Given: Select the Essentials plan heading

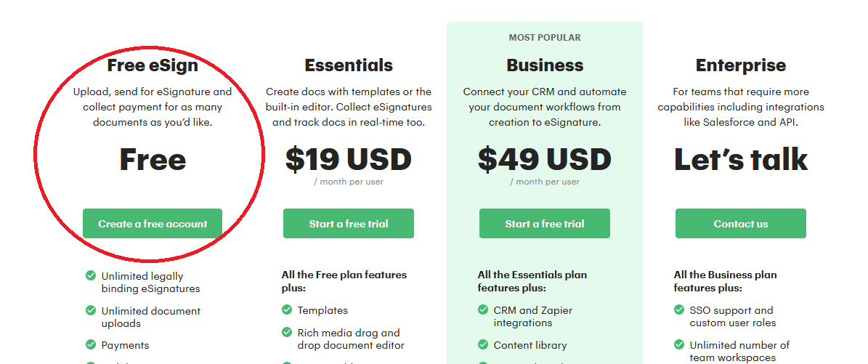Looking at the screenshot, I should (349, 65).
